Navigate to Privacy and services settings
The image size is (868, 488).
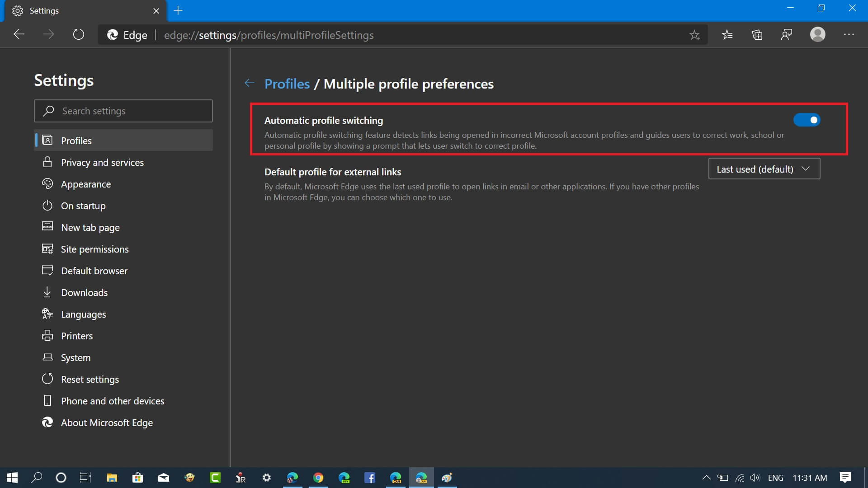102,162
